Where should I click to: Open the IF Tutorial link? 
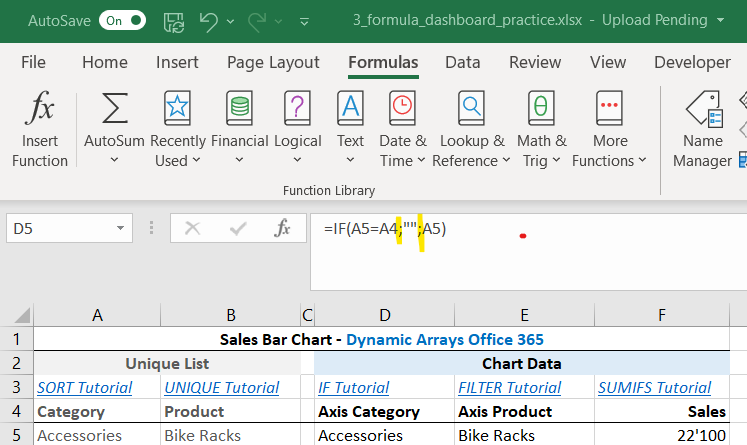353,388
